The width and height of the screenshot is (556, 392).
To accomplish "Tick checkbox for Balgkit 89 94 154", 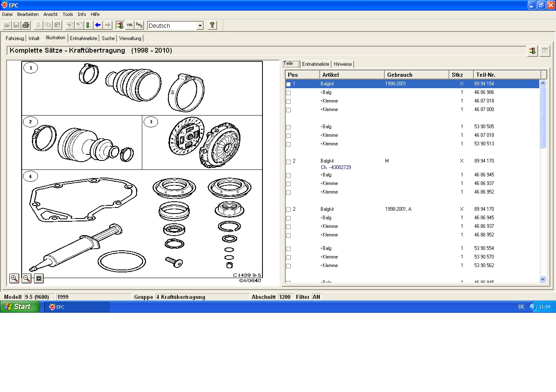I will tap(289, 84).
